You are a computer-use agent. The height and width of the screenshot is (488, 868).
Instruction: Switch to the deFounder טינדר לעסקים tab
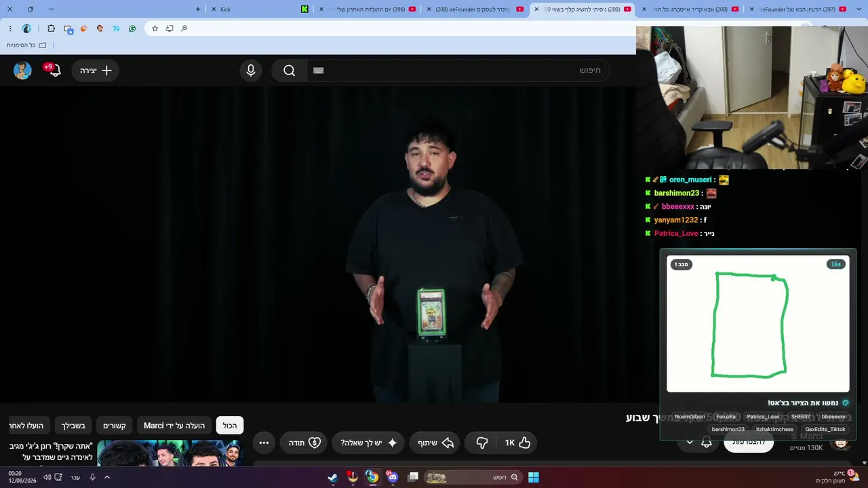tap(475, 9)
